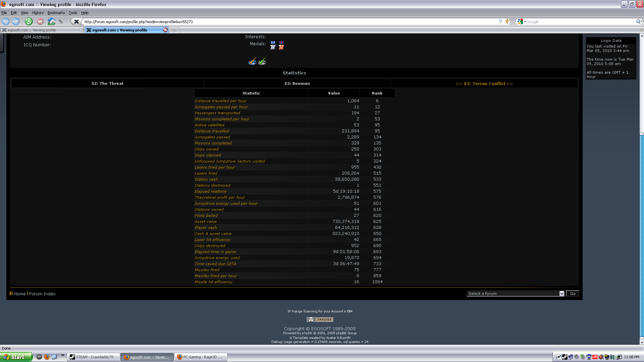
Task: Click the Home link at page bottom
Action: pyautogui.click(x=19, y=294)
